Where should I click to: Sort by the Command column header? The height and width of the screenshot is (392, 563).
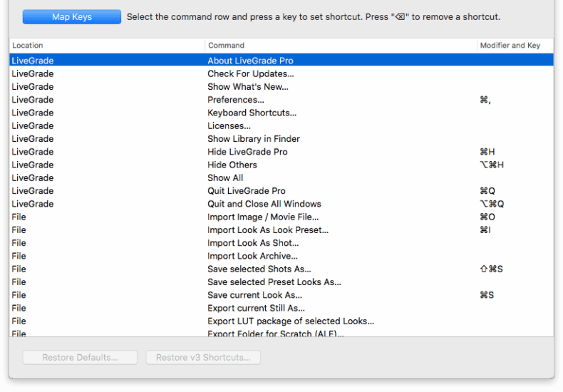pos(341,46)
